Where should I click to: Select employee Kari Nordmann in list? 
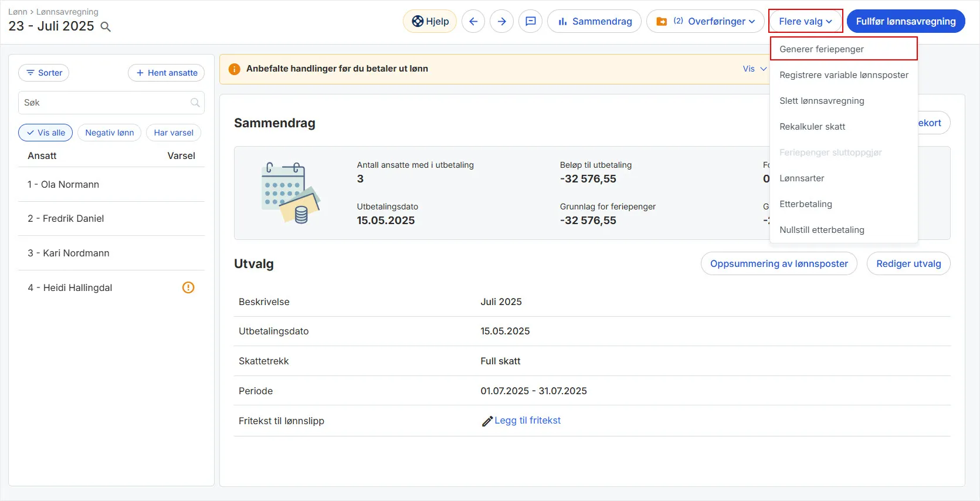point(76,253)
